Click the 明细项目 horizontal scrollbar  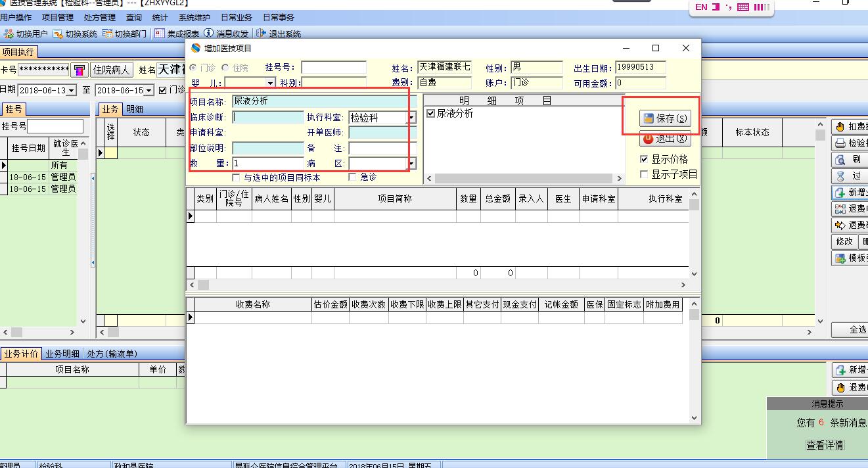(x=524, y=178)
